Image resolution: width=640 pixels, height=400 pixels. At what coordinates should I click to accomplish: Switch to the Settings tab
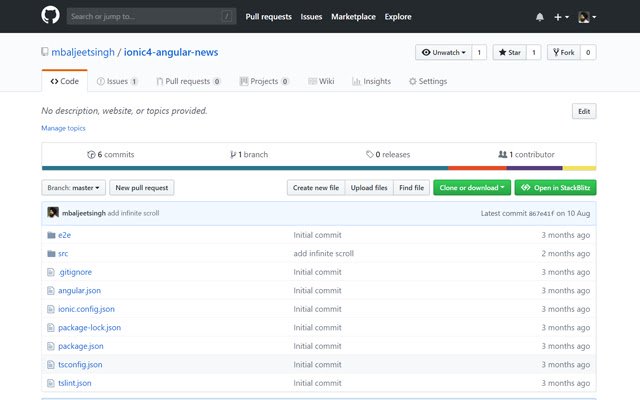click(x=428, y=81)
